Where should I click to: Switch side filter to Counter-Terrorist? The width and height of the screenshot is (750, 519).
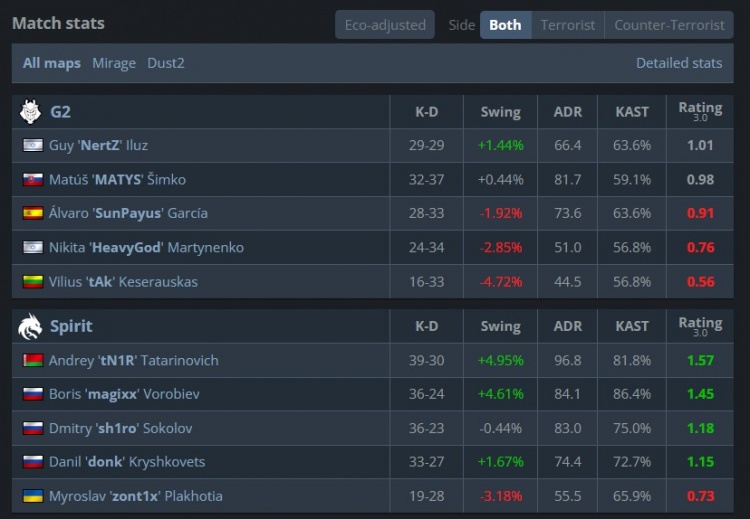pyautogui.click(x=669, y=25)
